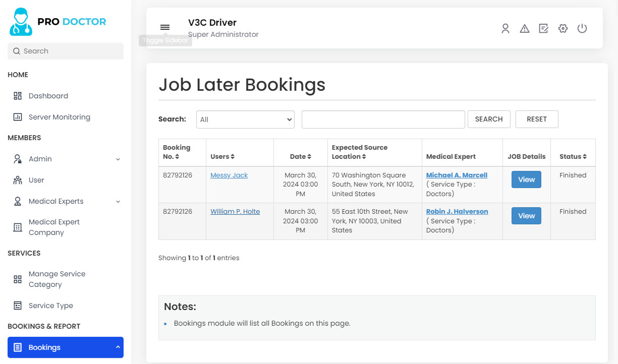618x364 pixels.
Task: Open the settings gear icon
Action: pos(563,29)
